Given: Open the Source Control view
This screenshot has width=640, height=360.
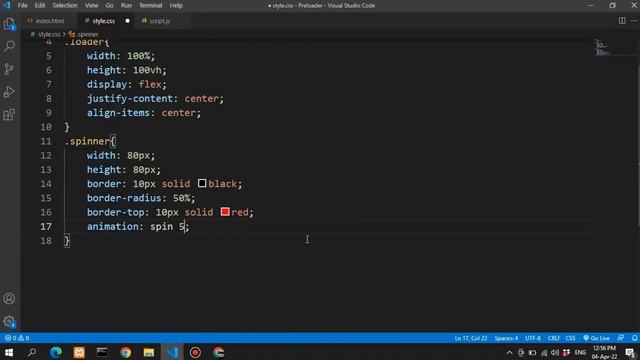Looking at the screenshot, I should [9, 69].
